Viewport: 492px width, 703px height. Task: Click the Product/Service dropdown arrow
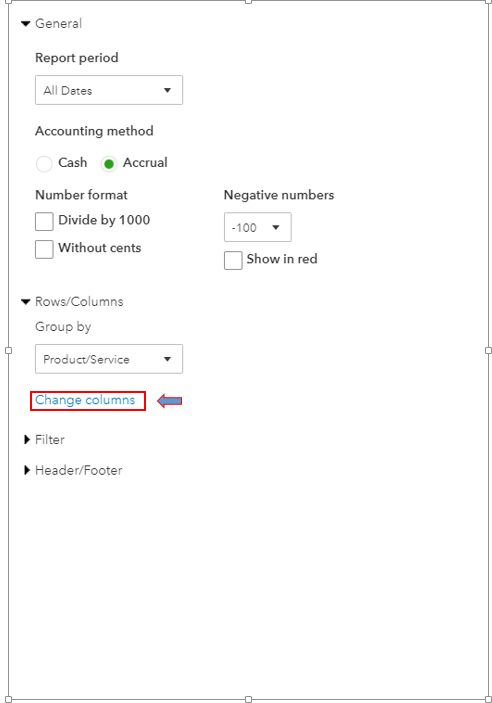point(167,359)
